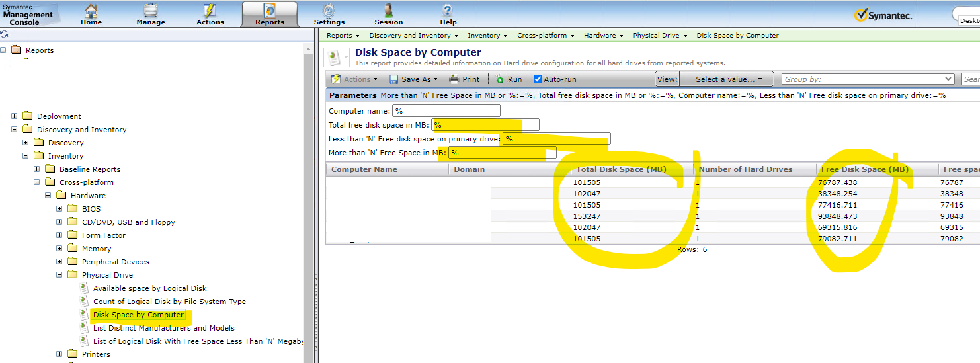Open Available space by Logical Disk report
The image size is (980, 363).
pyautogui.click(x=149, y=288)
